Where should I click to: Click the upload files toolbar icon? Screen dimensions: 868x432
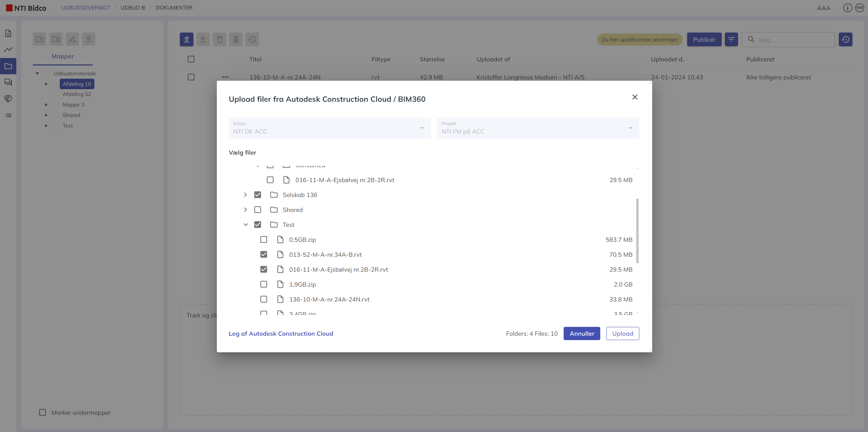187,39
